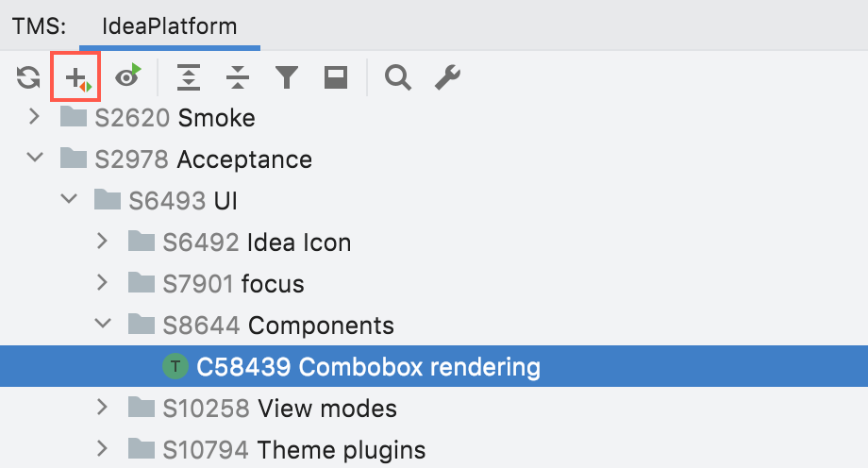Open settings via the wrench icon
The height and width of the screenshot is (468, 868).
[447, 79]
